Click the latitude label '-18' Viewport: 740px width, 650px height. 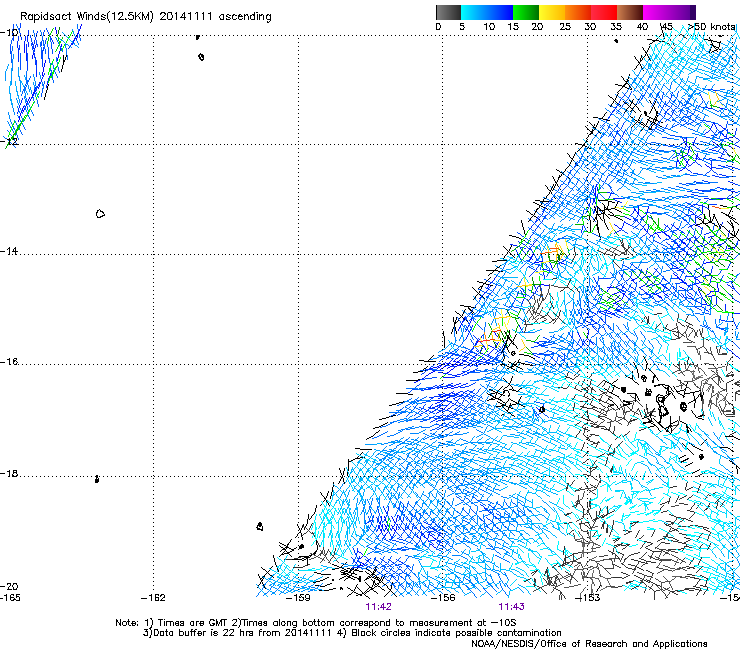pyautogui.click(x=9, y=473)
